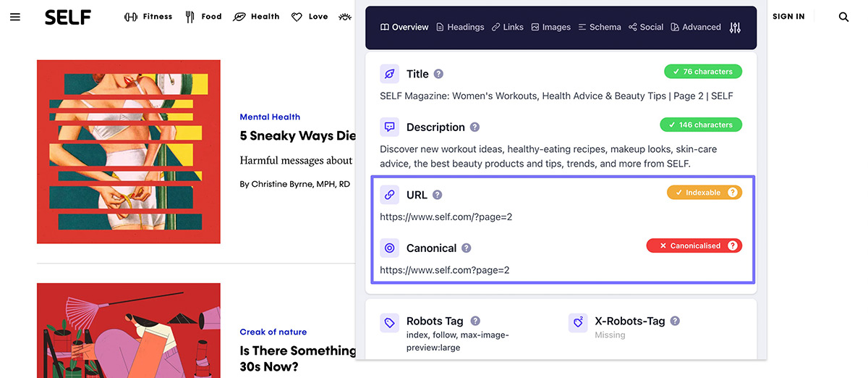Viewport: 868px width, 378px height.
Task: Click the help icon next to Description
Action: pyautogui.click(x=475, y=127)
